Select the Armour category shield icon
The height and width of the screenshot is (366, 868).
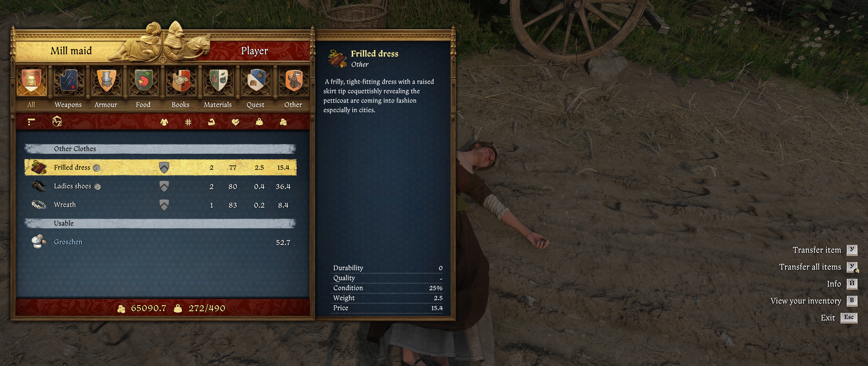click(x=106, y=81)
